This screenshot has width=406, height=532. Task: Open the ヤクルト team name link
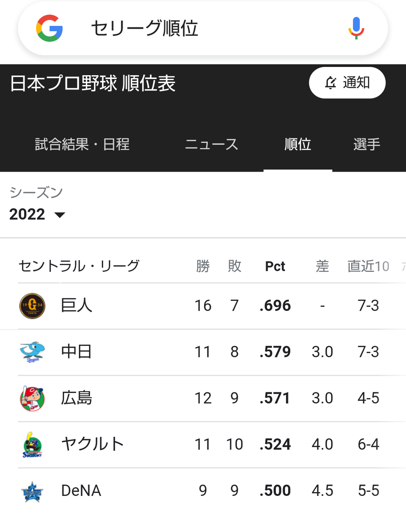point(92,444)
